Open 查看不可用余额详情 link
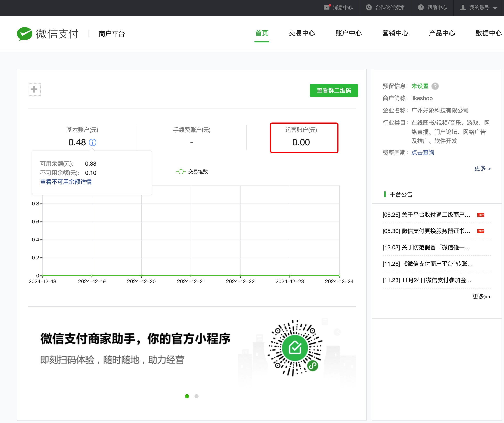Viewport: 504px width, 423px height. 66,182
